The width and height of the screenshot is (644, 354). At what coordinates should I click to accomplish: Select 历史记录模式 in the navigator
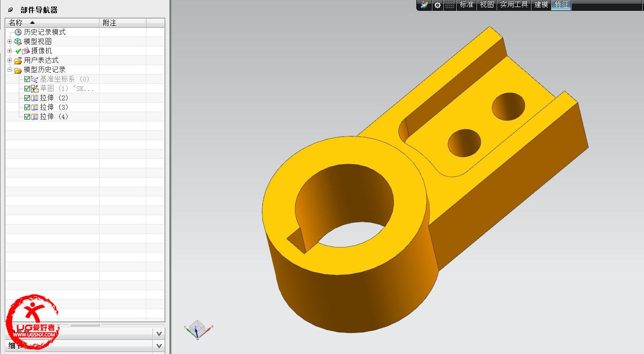tap(45, 32)
